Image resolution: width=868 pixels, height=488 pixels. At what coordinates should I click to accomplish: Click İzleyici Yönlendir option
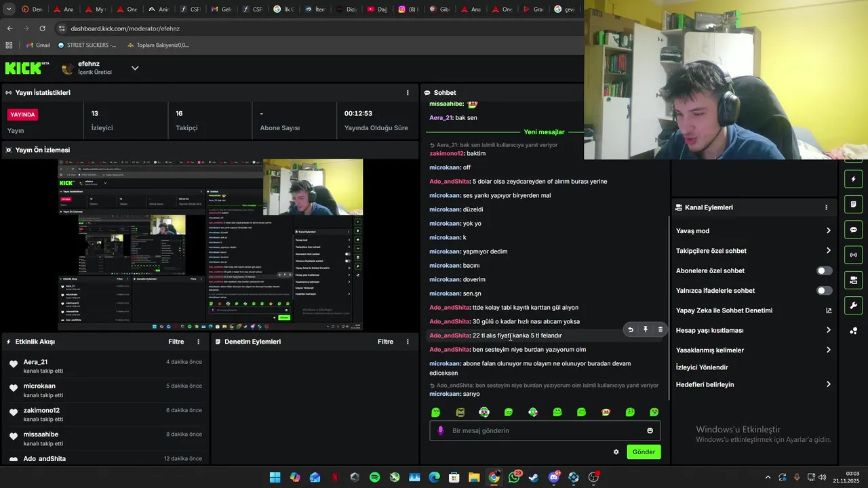[x=702, y=367]
